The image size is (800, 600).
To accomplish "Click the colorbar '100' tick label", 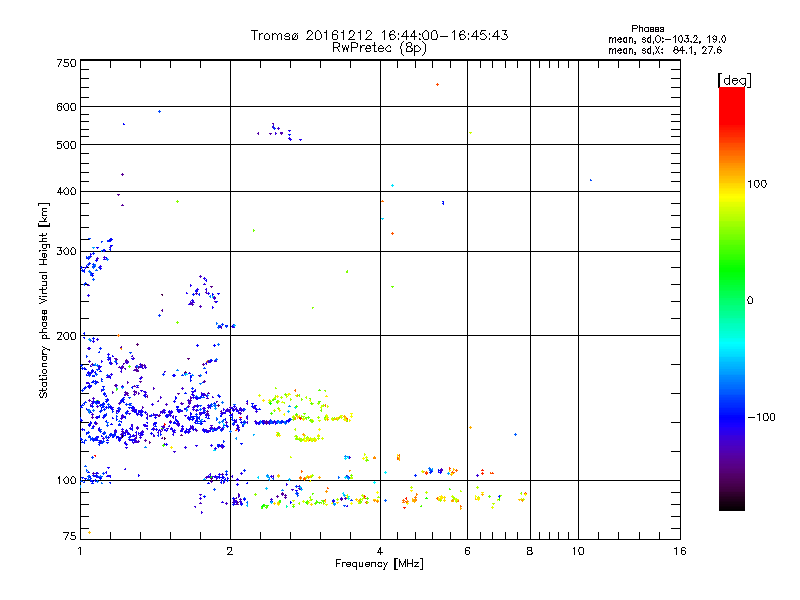I will [x=757, y=184].
